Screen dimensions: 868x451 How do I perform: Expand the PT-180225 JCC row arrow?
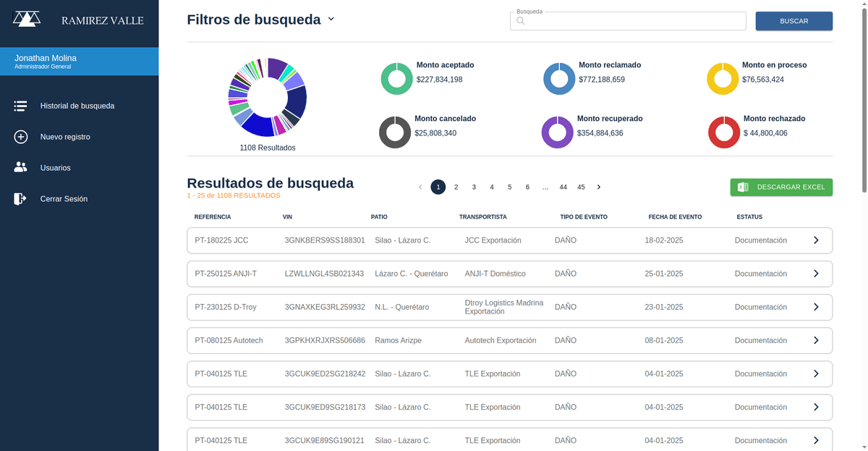tap(816, 240)
